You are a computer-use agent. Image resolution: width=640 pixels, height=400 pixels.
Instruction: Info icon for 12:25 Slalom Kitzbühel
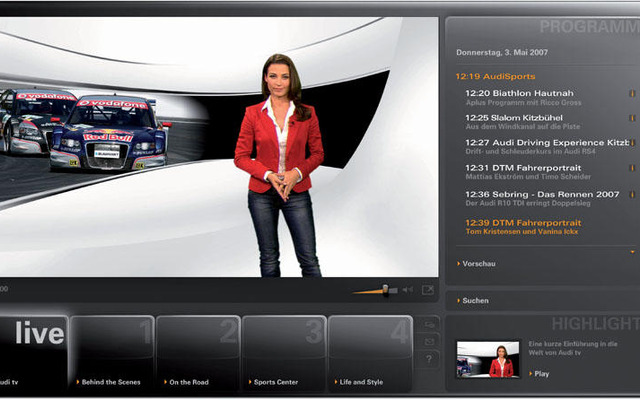pos(632,118)
